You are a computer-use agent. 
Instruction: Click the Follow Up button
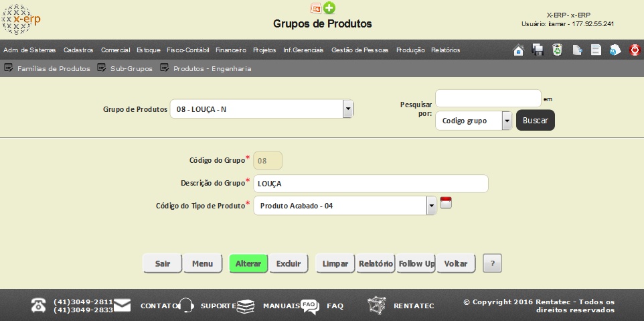[x=416, y=263]
